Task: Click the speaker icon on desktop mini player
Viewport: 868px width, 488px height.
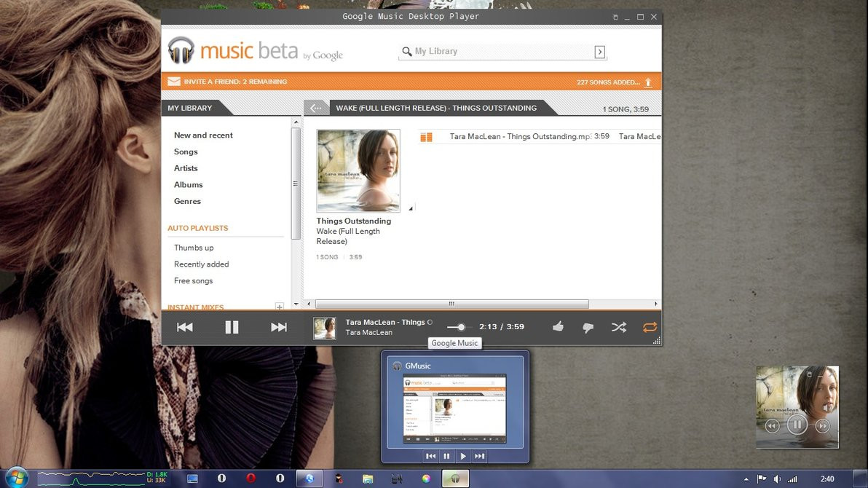Action: tap(827, 407)
